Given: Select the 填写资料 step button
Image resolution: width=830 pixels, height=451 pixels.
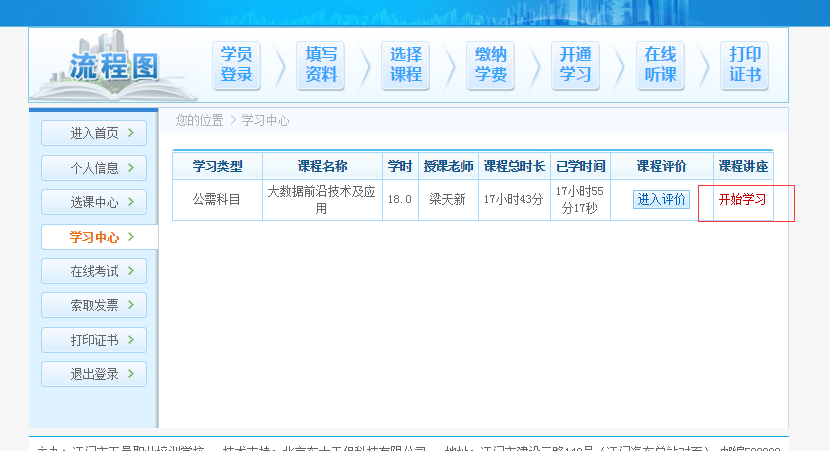Looking at the screenshot, I should tap(321, 65).
